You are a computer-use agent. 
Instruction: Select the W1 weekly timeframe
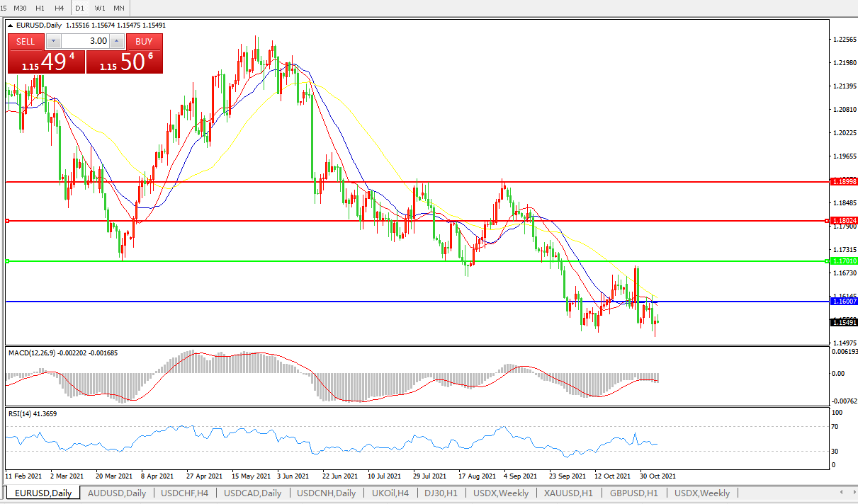click(100, 8)
